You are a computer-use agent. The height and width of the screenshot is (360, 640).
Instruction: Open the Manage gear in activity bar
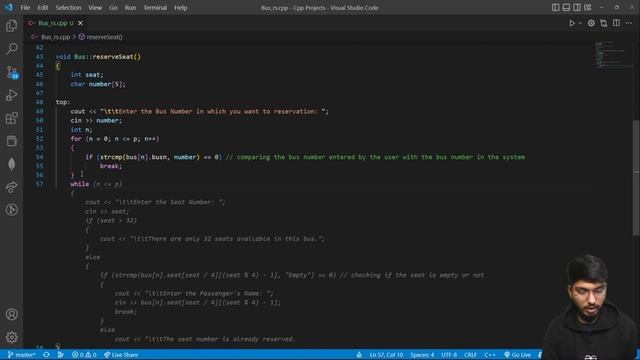tap(11, 337)
